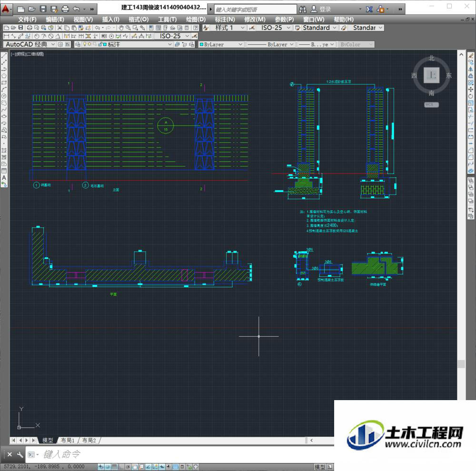476x471 pixels.
Task: Open the ISO-25 dimension style dropdown, top row
Action: 275,28
